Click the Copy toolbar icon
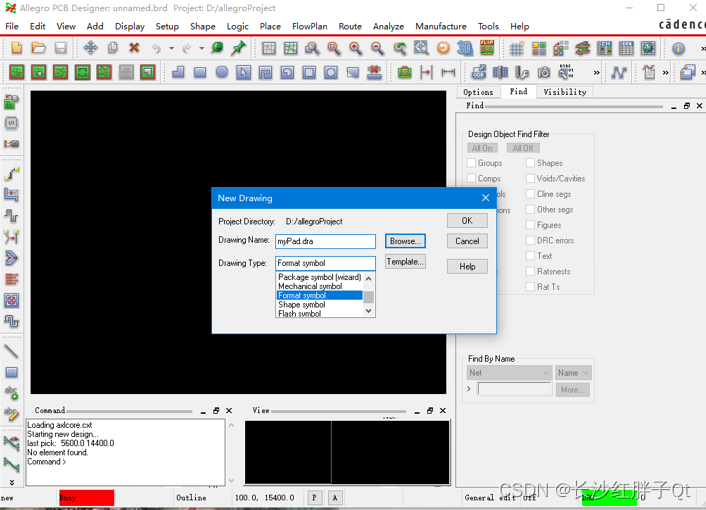Viewport: 706px width, 510px height. (x=113, y=48)
